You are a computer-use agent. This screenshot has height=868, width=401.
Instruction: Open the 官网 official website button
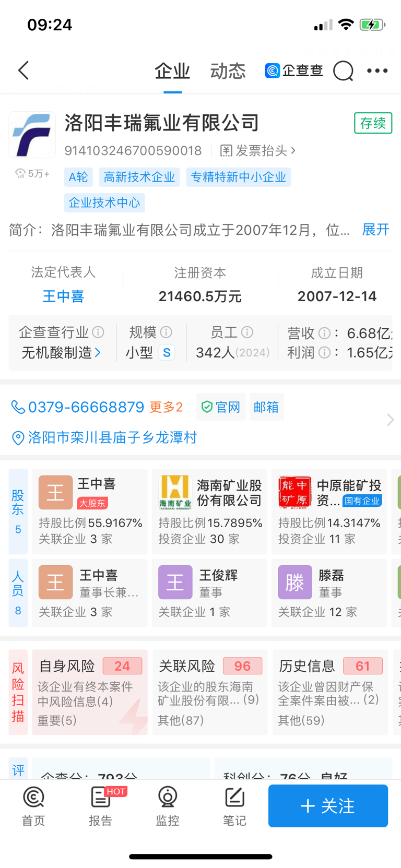coord(221,407)
